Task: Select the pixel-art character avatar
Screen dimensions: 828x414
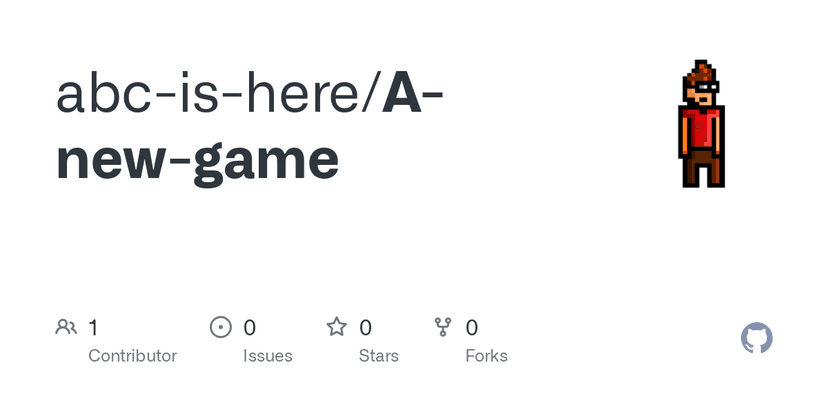Action: [701, 124]
